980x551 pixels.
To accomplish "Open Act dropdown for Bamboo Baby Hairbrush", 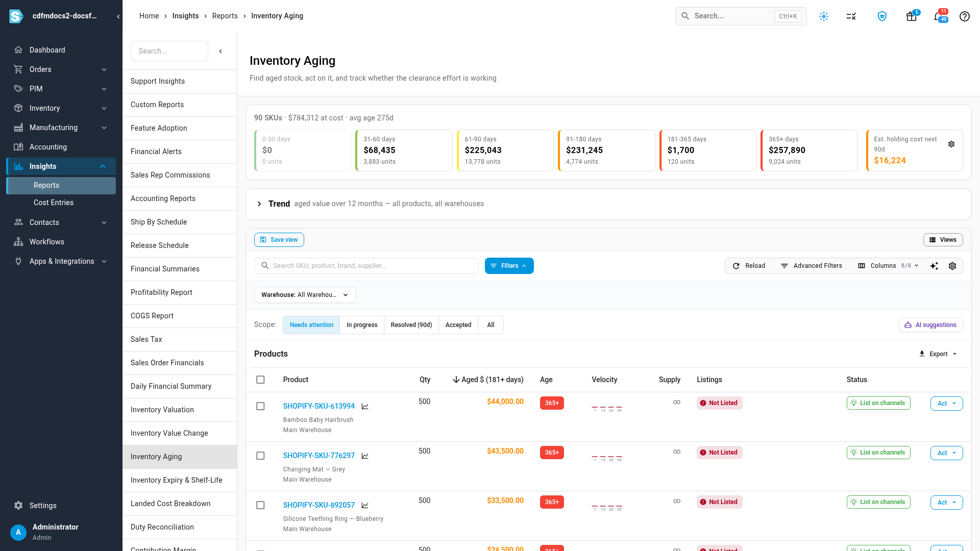I will [946, 404].
